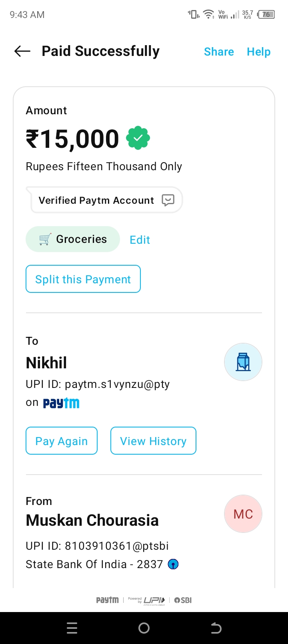Tap the Paytm logo under Nikhil

(61, 403)
